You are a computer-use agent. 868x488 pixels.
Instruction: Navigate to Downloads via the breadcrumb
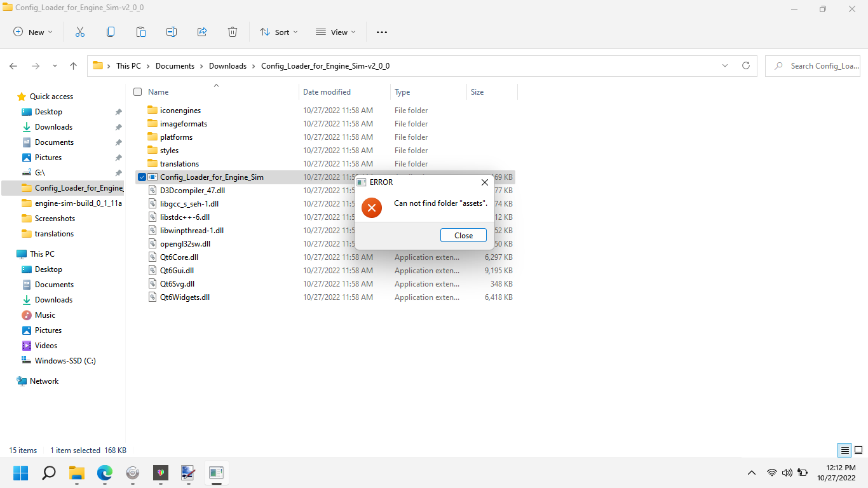227,65
